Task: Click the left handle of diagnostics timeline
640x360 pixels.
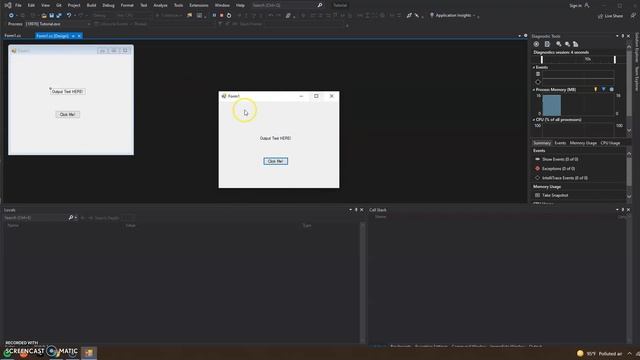Action: point(542,60)
